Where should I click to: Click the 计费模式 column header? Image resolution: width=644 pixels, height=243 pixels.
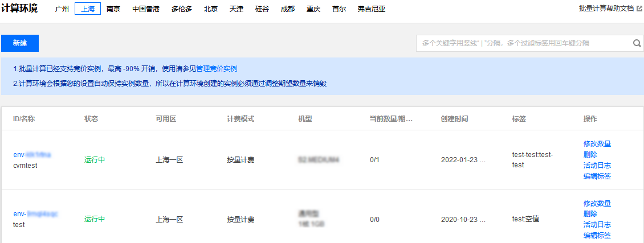click(x=241, y=119)
